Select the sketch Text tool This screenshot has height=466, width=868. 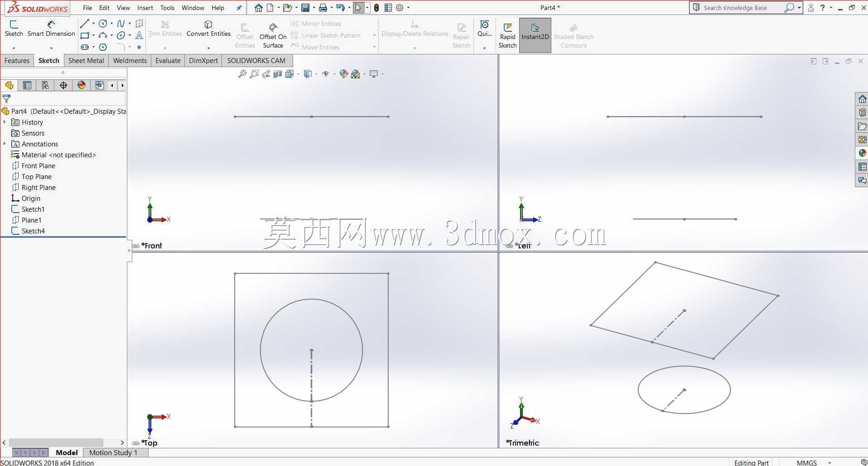pyautogui.click(x=139, y=35)
